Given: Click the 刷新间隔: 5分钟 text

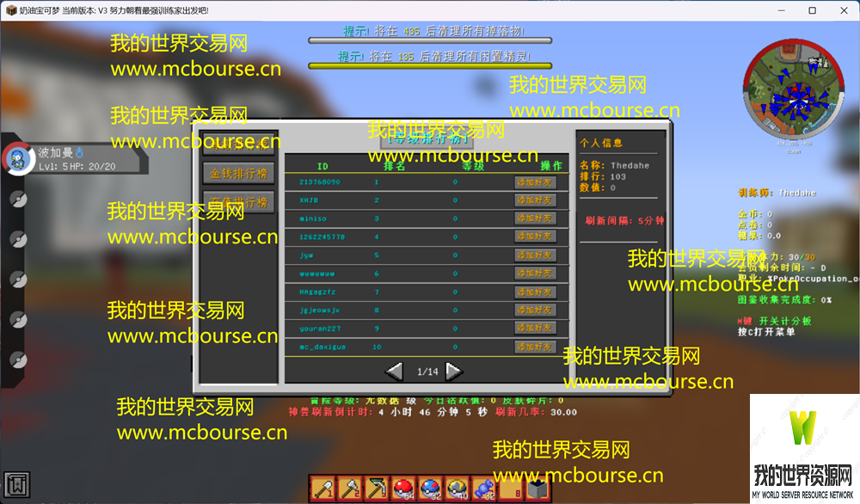Looking at the screenshot, I should coord(624,221).
